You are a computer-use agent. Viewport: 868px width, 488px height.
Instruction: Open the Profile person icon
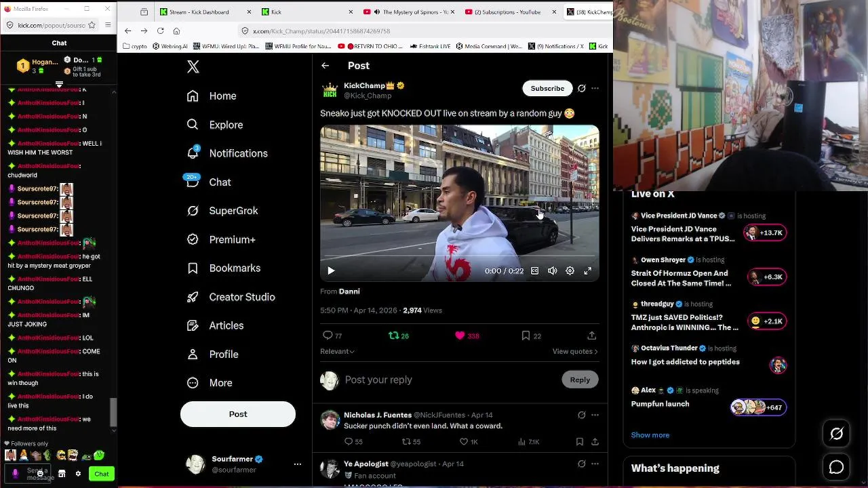193,354
